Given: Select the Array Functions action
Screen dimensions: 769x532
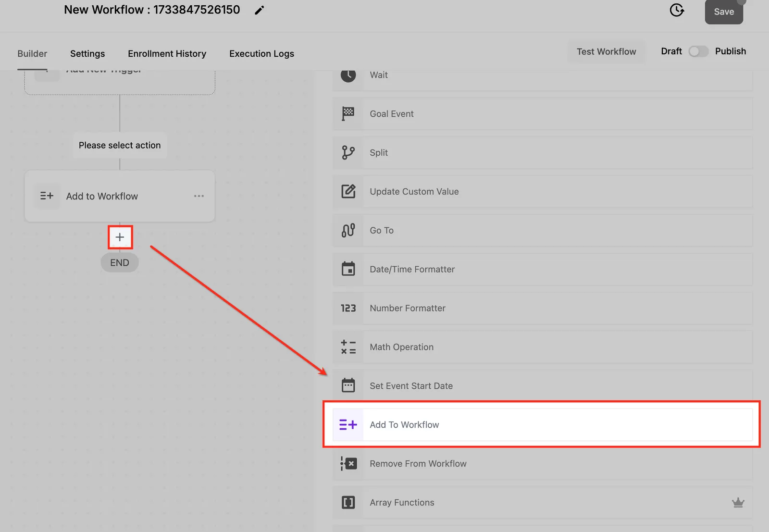Looking at the screenshot, I should coord(543,503).
